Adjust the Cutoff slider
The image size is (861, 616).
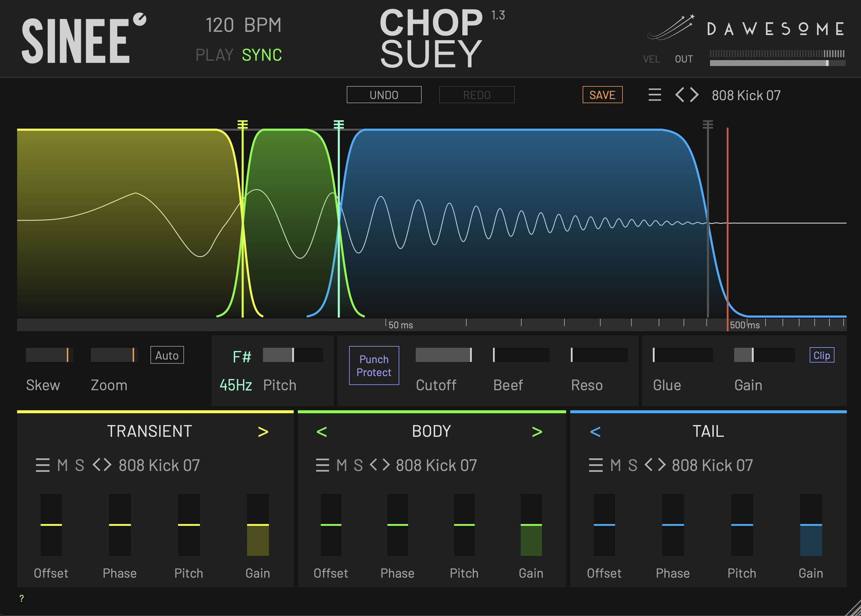click(x=443, y=355)
